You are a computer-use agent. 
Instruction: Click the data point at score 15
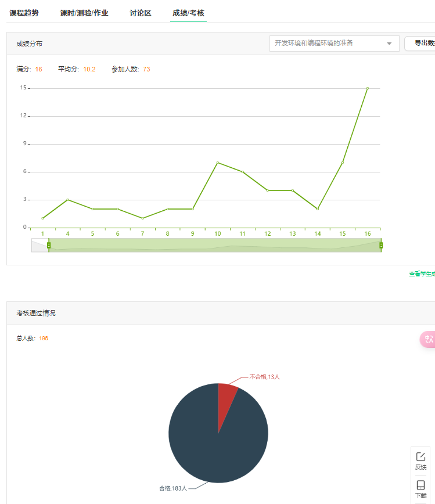click(x=343, y=163)
